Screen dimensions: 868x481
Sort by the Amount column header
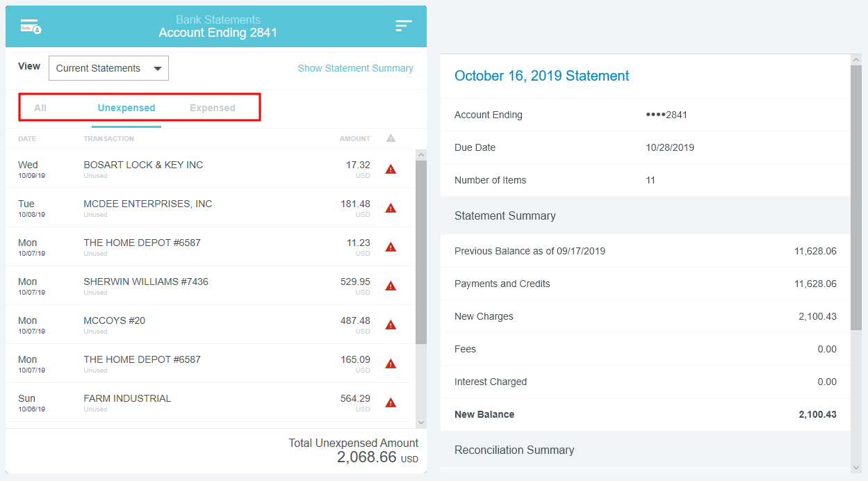point(354,138)
